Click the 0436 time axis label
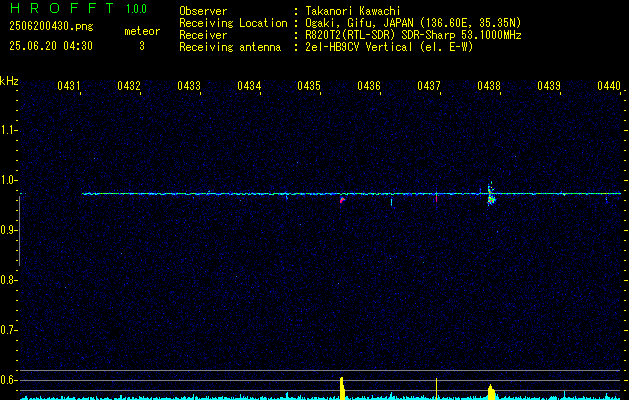Screen dimensions: 629x400 pyautogui.click(x=369, y=85)
